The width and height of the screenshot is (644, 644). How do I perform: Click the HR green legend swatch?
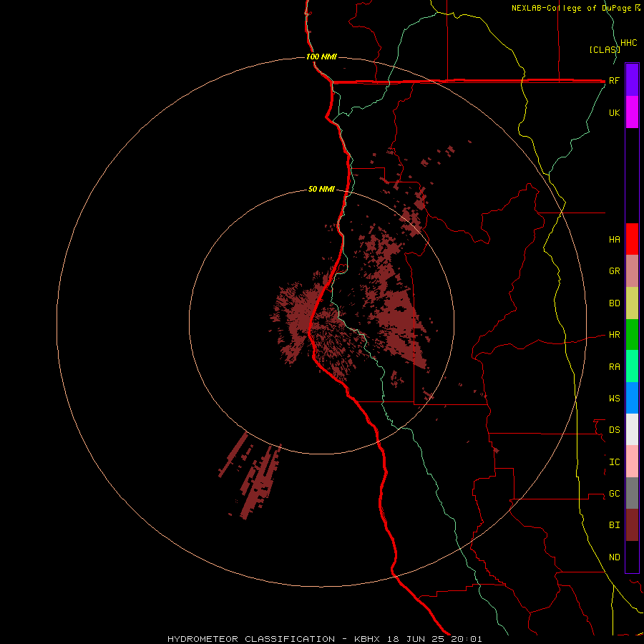(632, 335)
